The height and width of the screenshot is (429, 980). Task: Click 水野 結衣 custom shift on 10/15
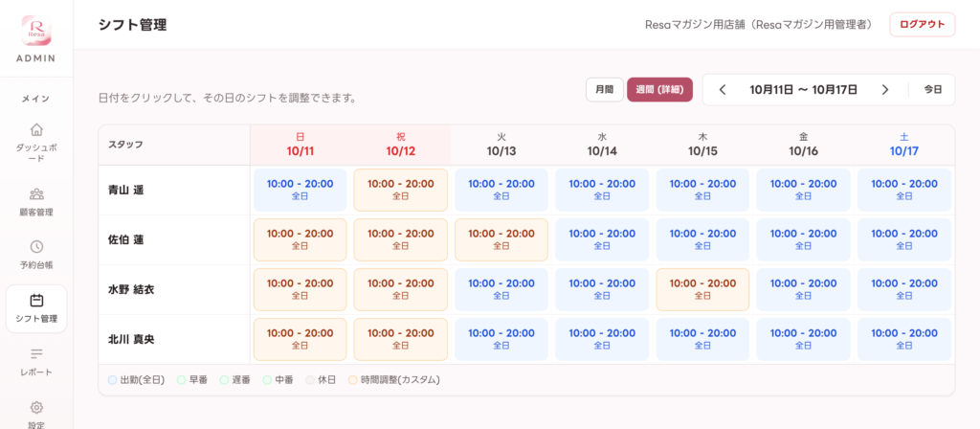702,289
